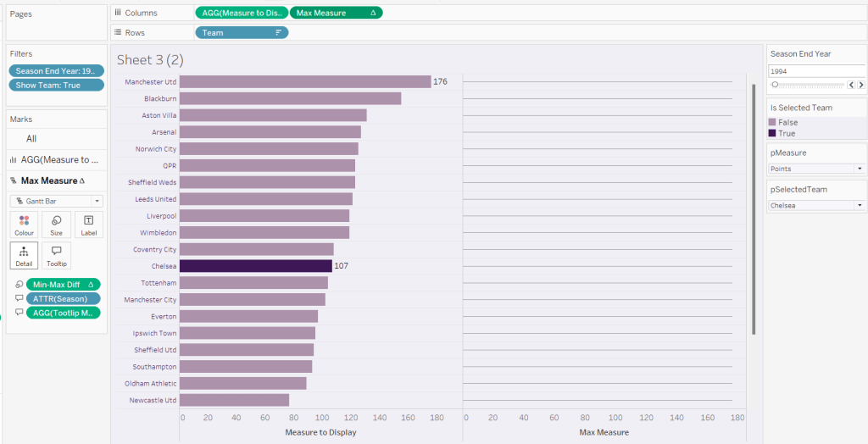Open the Label mark settings
Image resolution: width=868 pixels, height=444 pixels.
pos(88,225)
